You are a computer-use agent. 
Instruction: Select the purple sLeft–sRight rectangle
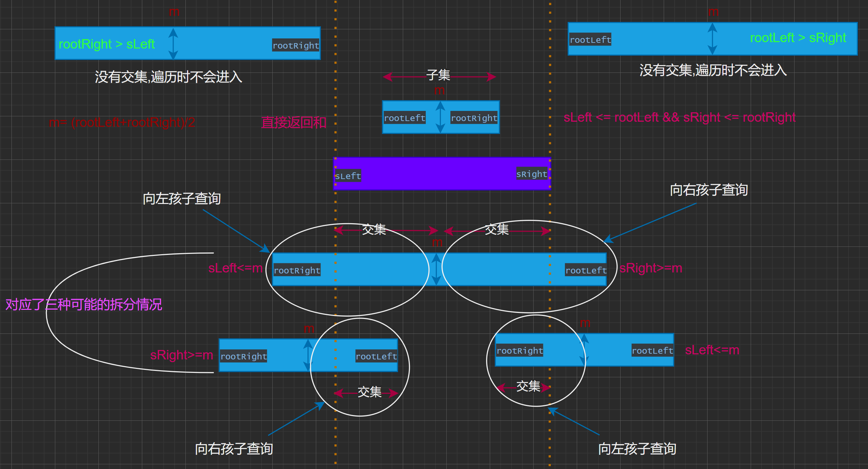(x=438, y=174)
